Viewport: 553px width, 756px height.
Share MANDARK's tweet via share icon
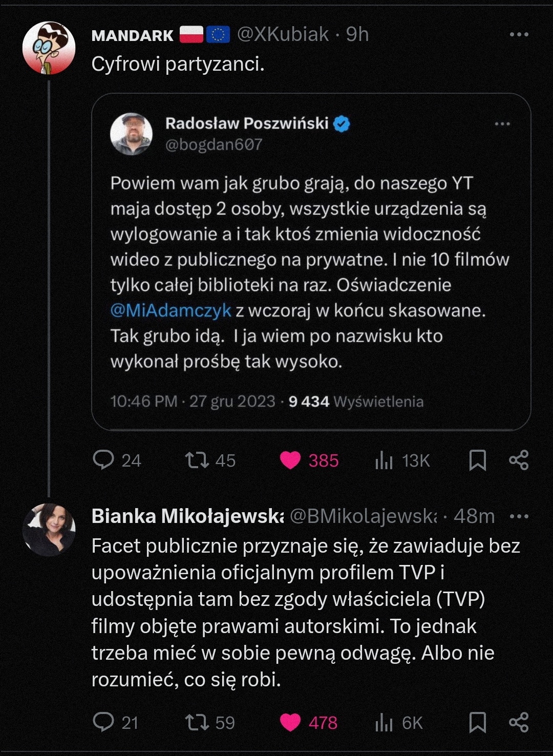pos(519,460)
